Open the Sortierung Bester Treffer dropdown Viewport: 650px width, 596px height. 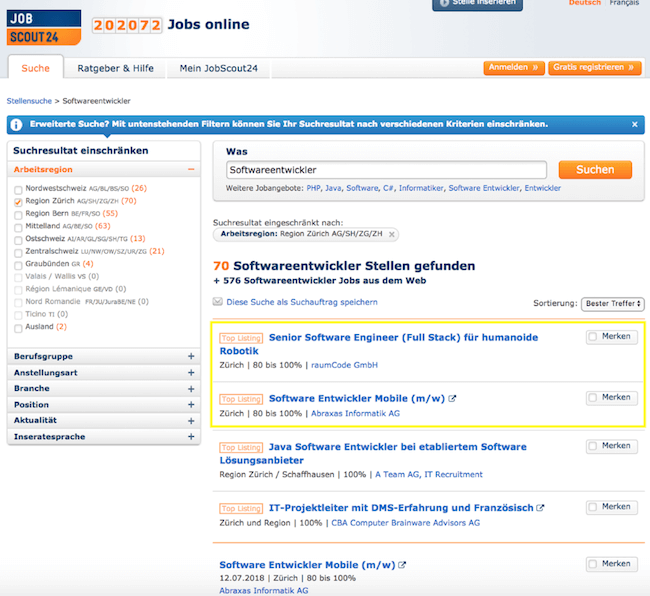(613, 303)
